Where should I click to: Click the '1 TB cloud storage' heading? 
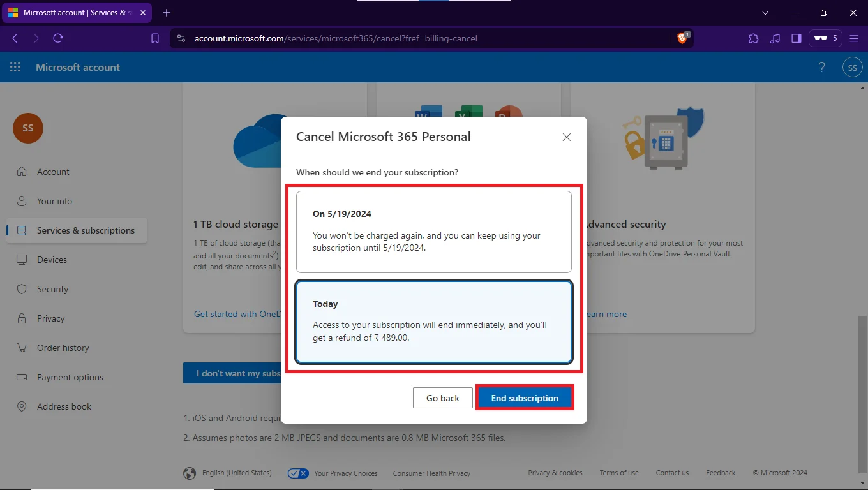pos(236,225)
